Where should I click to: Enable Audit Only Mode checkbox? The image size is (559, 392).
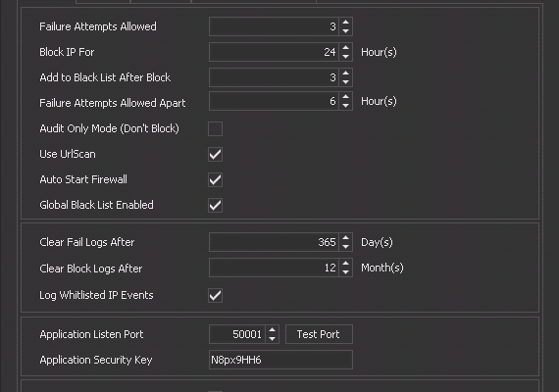click(x=216, y=128)
